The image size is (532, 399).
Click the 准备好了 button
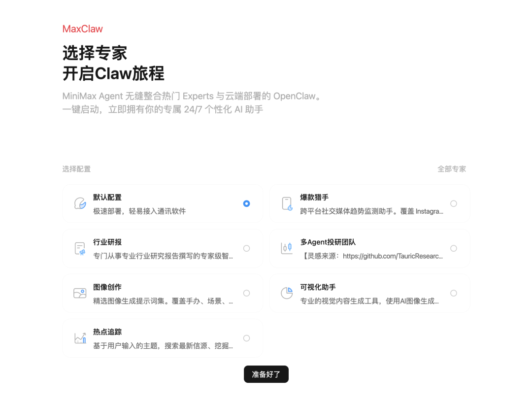click(266, 374)
